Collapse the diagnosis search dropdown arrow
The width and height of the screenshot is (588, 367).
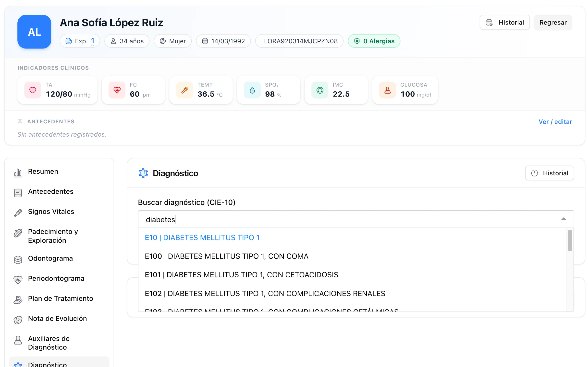coord(563,219)
